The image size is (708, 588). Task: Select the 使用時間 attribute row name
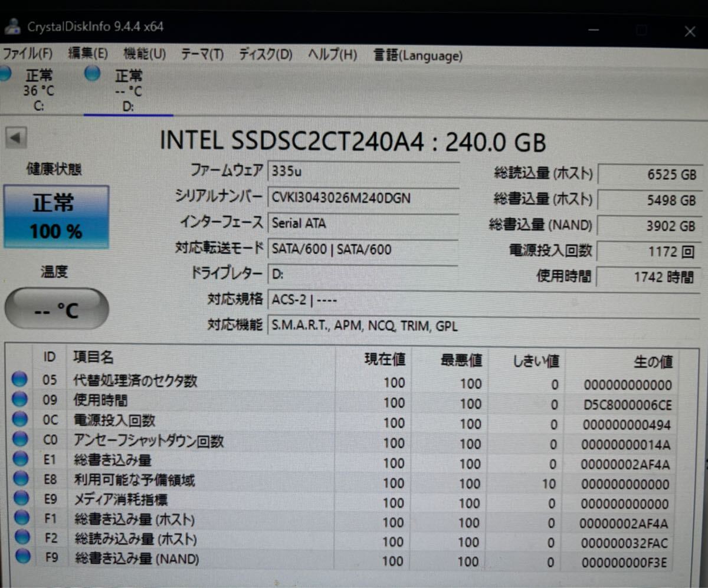(x=100, y=401)
